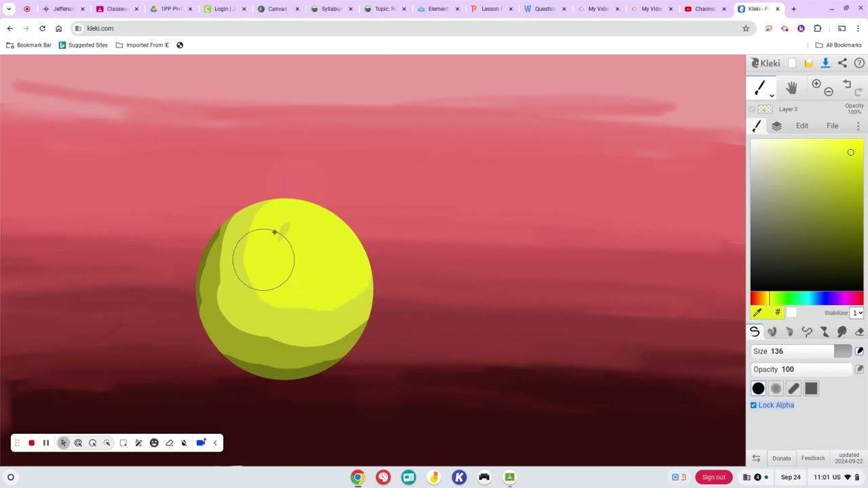Undo the last stroke
This screenshot has height=488, width=868.
[x=847, y=83]
